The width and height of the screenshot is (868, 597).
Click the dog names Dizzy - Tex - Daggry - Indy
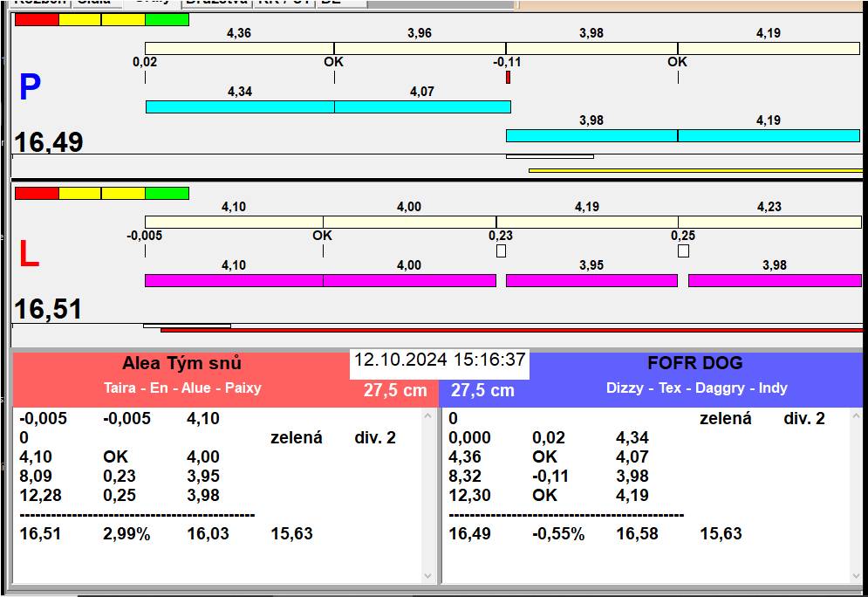coord(697,388)
